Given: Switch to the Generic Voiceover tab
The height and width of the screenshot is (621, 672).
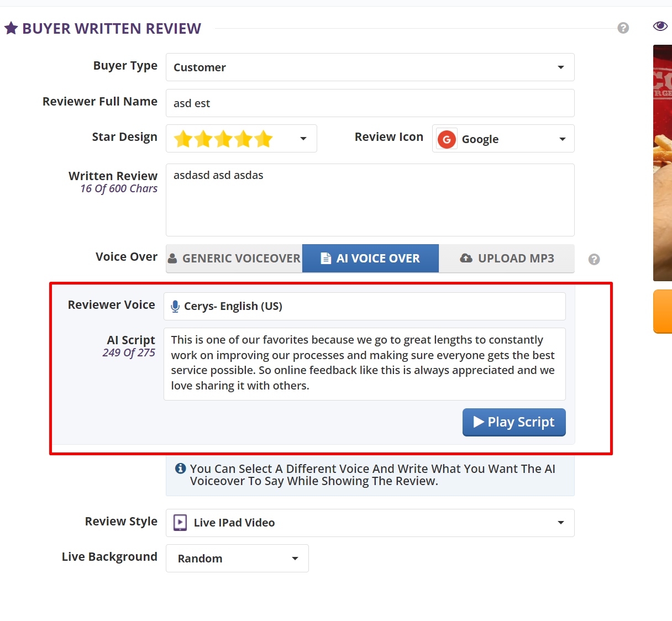Looking at the screenshot, I should 234,259.
